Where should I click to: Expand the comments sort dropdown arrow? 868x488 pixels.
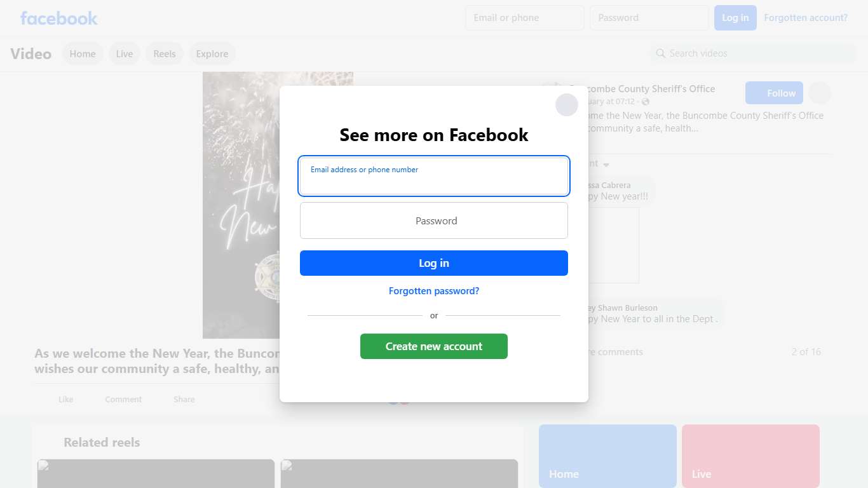coord(606,165)
